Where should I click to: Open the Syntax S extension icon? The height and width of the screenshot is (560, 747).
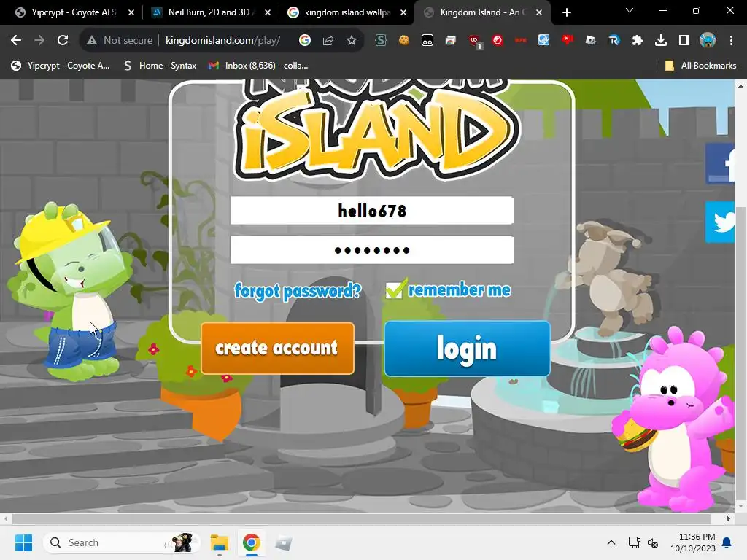click(381, 41)
